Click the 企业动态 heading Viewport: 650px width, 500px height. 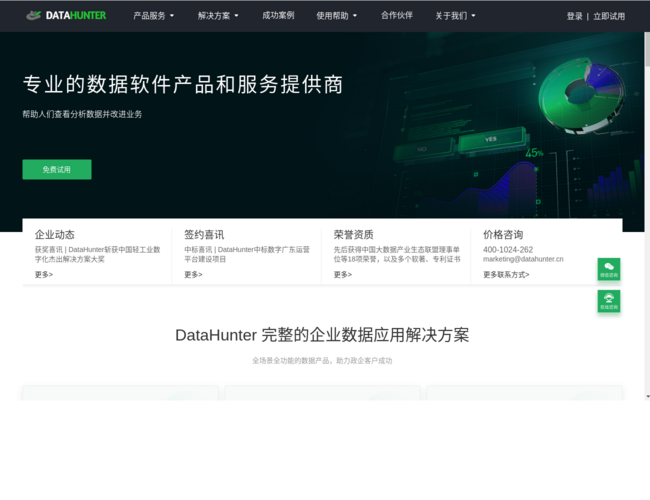click(55, 235)
